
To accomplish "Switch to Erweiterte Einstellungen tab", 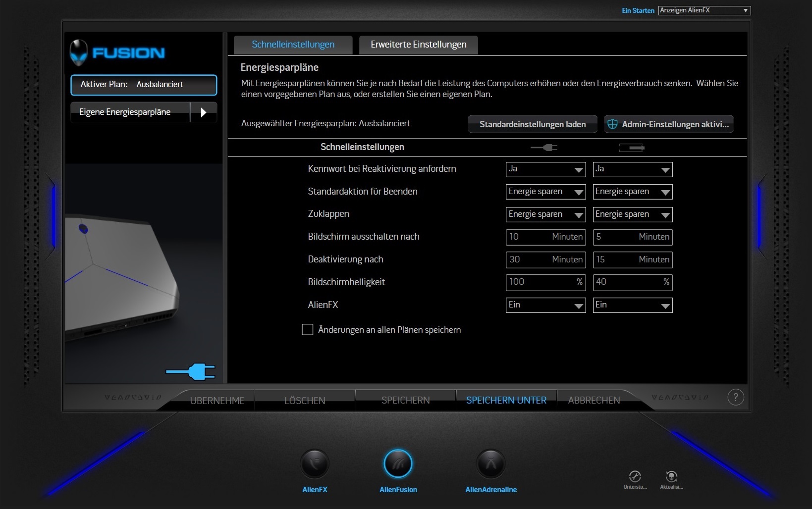I will pyautogui.click(x=419, y=45).
